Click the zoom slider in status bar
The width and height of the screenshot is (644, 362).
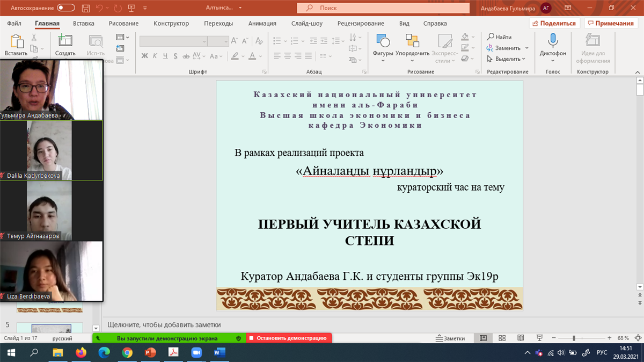pyautogui.click(x=574, y=338)
